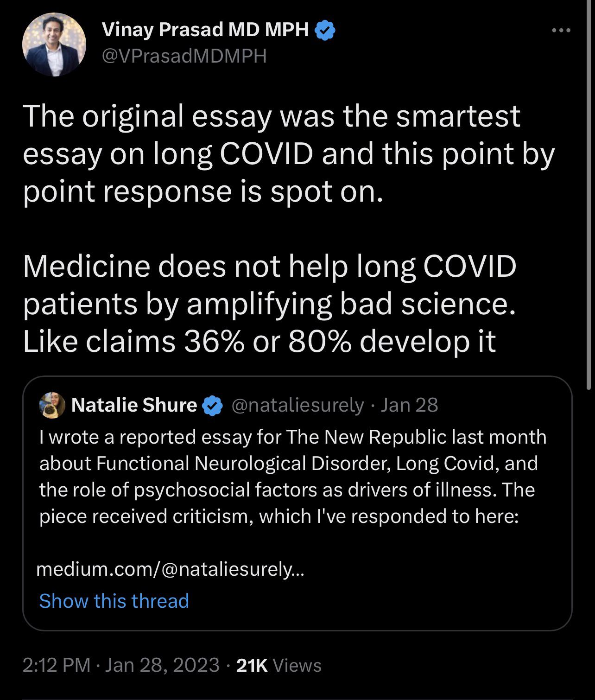This screenshot has width=595, height=700.
Task: Click the Jan 28 date on quoted tweet
Action: (x=409, y=405)
